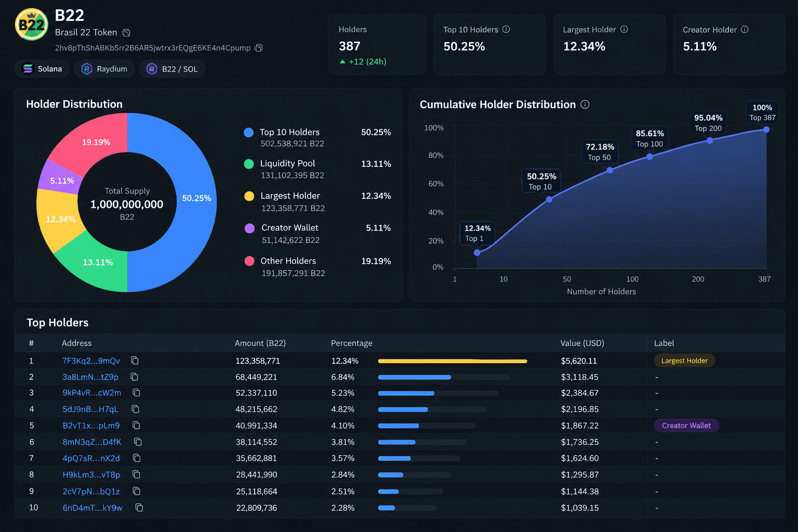Screen dimensions: 798x532
Task: Copy address 9kP4vR...cW2m
Action: click(x=136, y=393)
